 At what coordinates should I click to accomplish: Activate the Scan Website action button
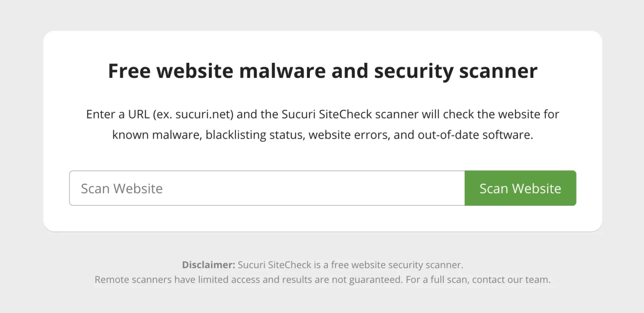520,188
